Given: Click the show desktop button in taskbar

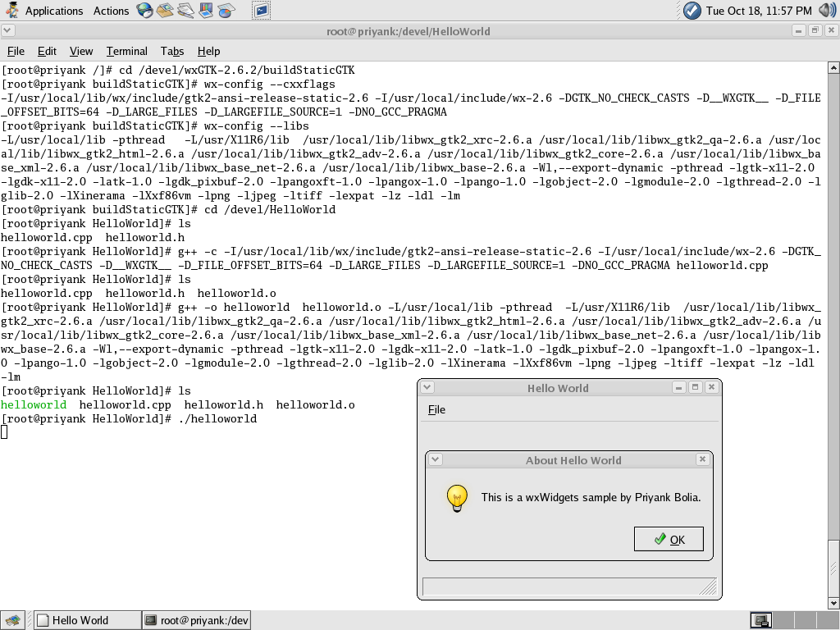Looking at the screenshot, I should coord(13,620).
